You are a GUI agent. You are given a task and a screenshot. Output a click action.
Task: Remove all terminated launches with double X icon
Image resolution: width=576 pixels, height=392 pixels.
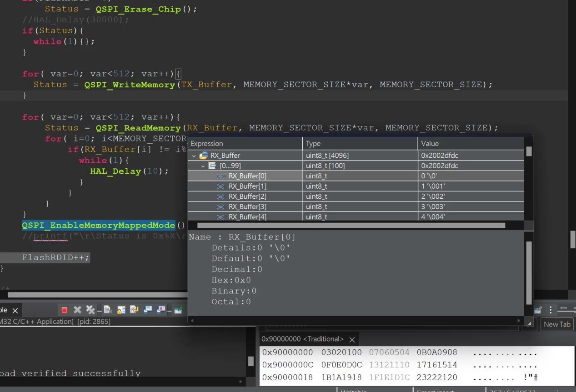90,310
